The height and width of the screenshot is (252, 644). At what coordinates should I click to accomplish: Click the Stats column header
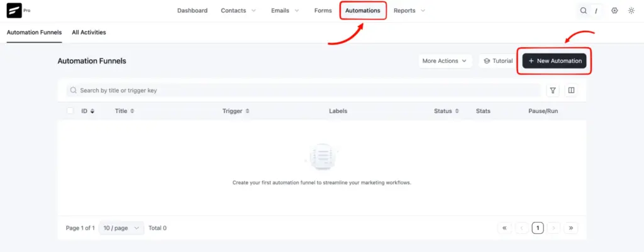pyautogui.click(x=483, y=111)
